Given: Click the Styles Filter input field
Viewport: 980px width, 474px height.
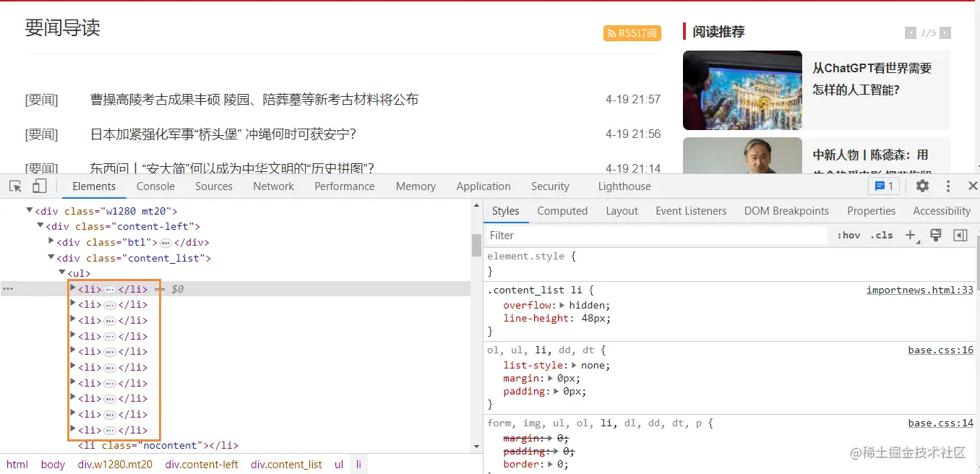Looking at the screenshot, I should pos(656,235).
